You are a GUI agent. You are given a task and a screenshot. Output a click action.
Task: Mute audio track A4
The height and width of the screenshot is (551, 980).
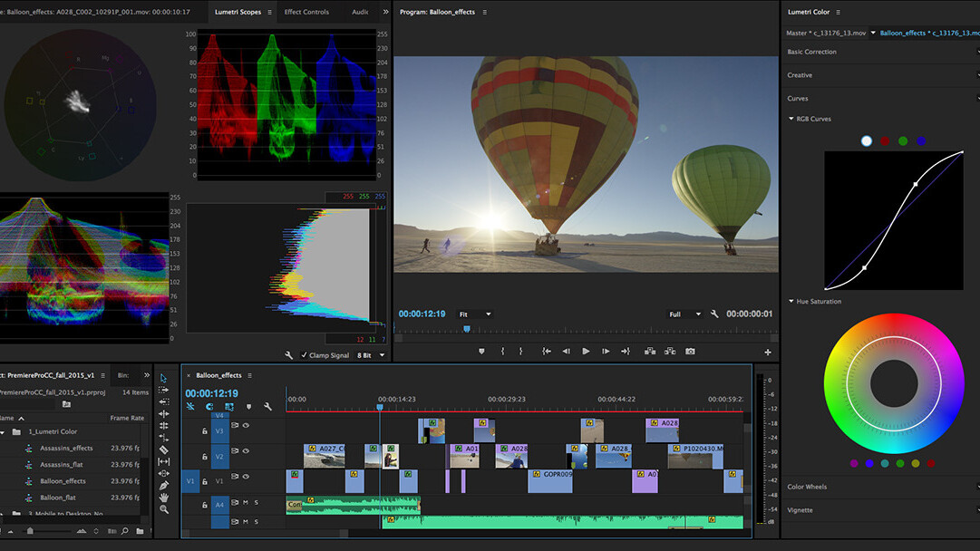coord(245,503)
